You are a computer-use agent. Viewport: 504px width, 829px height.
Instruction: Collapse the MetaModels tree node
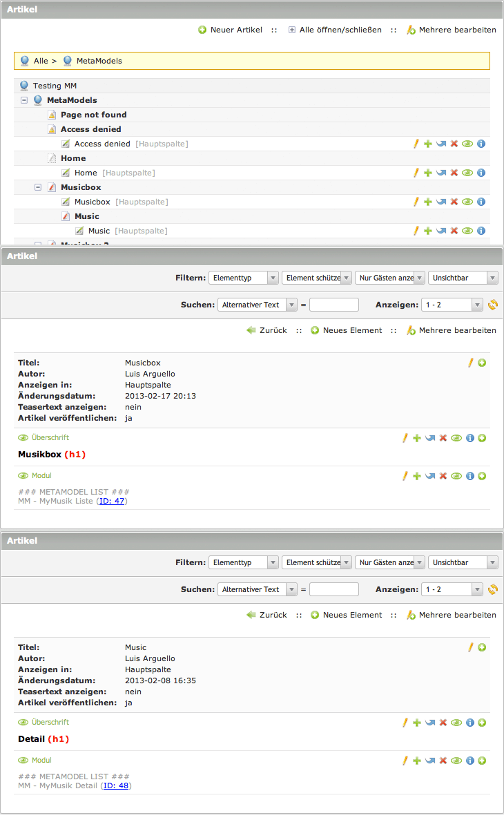tap(24, 100)
